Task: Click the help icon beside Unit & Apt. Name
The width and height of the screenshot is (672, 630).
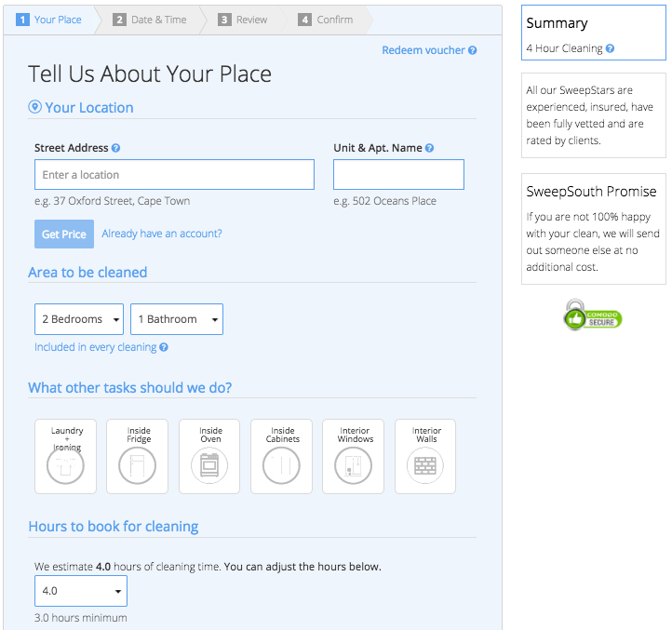Action: [x=429, y=148]
